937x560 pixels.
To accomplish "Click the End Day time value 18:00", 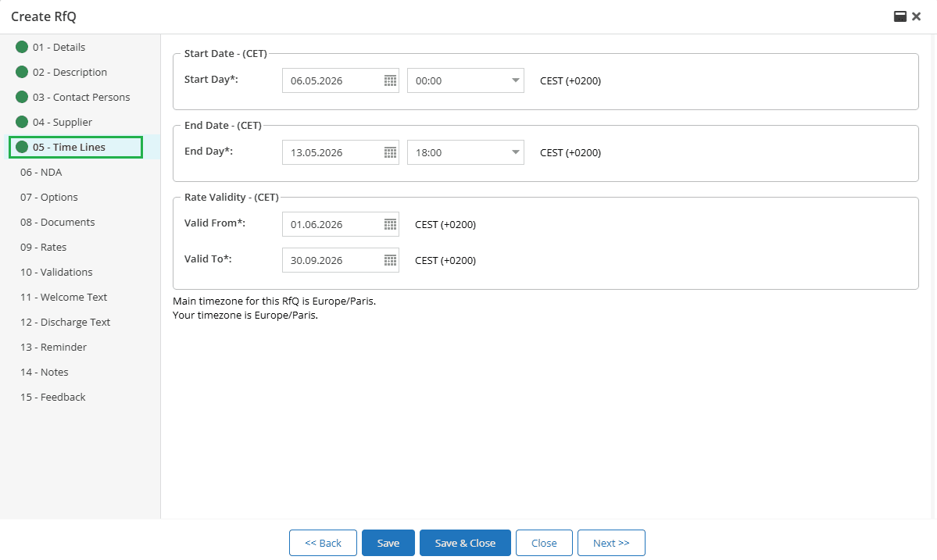I will click(428, 153).
